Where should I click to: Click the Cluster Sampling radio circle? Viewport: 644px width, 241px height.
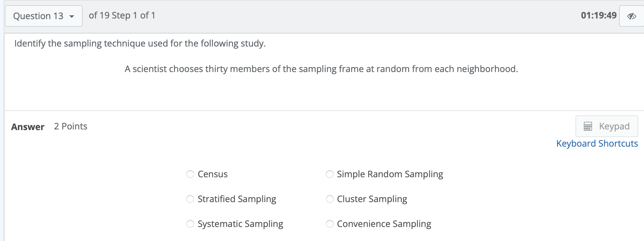pos(329,199)
